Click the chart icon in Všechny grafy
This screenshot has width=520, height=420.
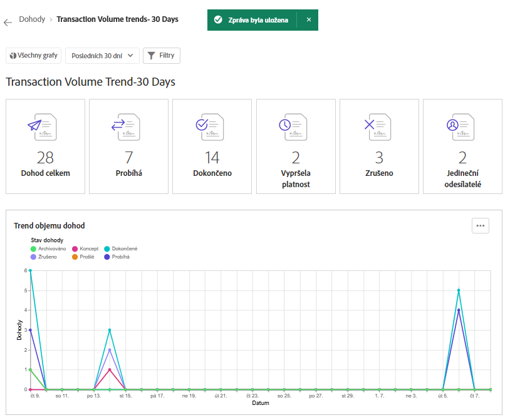[13, 56]
